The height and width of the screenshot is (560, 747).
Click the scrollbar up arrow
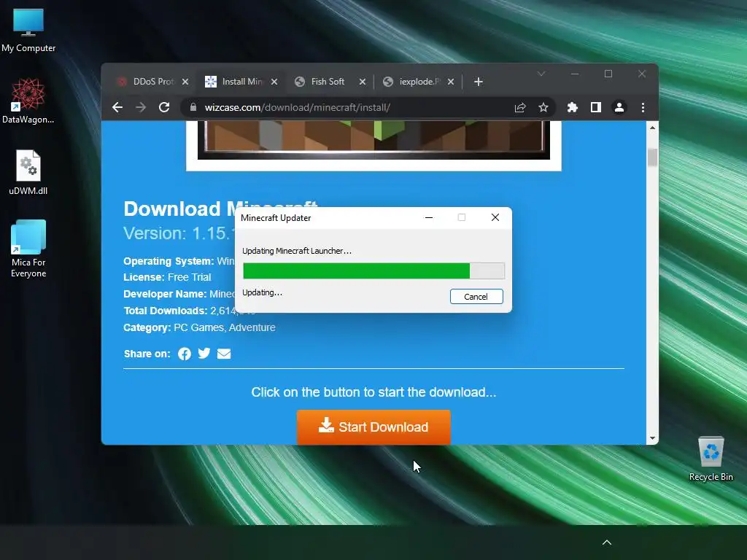[652, 128]
